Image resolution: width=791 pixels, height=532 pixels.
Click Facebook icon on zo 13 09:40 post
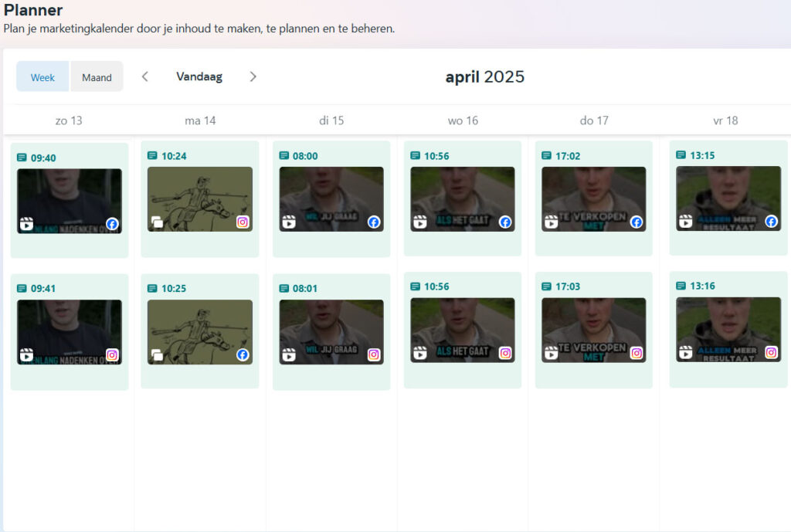click(112, 225)
